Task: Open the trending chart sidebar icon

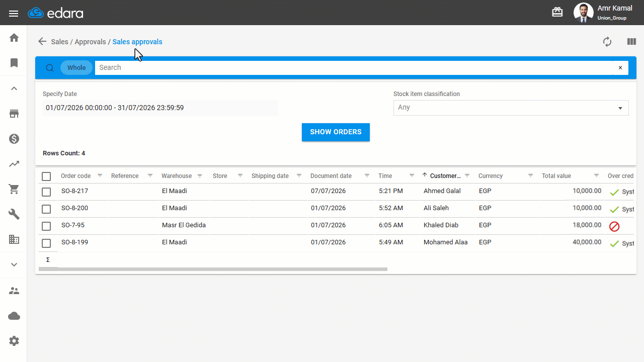Action: coord(14,164)
